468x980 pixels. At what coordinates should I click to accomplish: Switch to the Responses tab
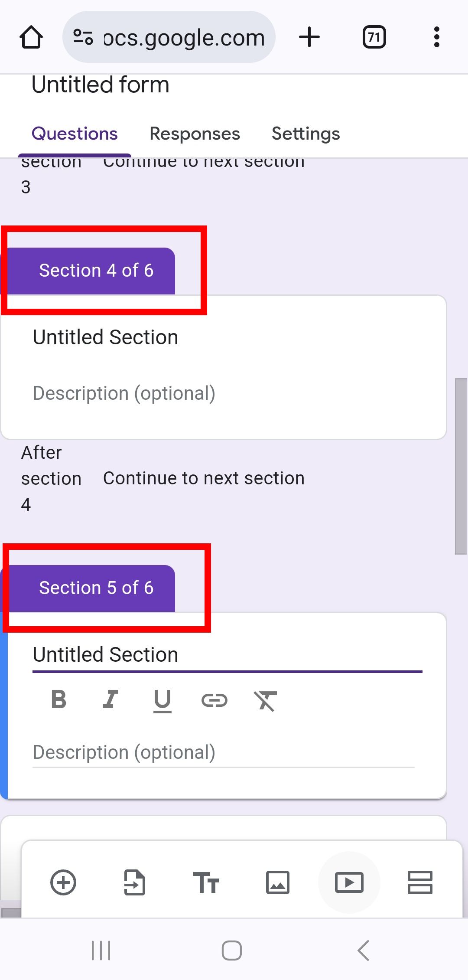pos(195,133)
